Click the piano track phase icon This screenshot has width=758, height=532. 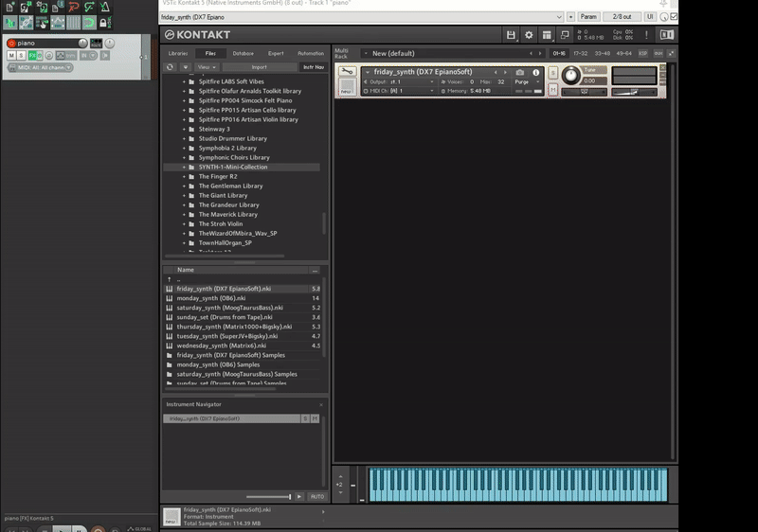pos(49,56)
